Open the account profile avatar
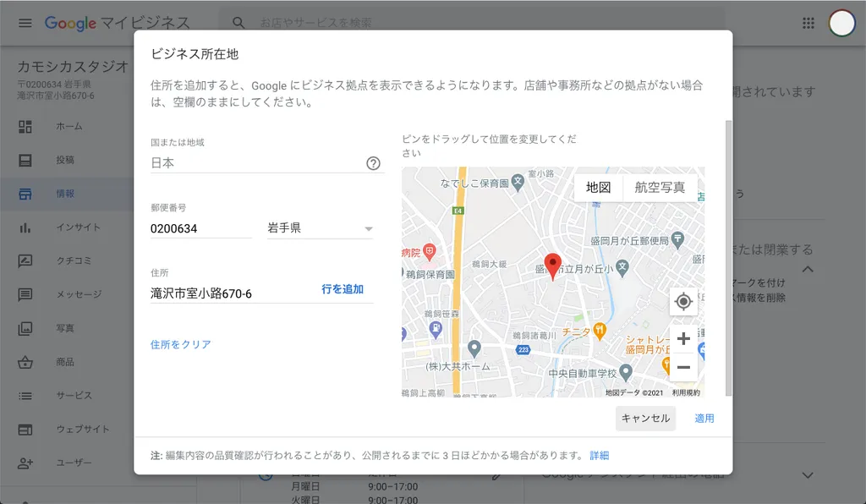 pos(841,23)
